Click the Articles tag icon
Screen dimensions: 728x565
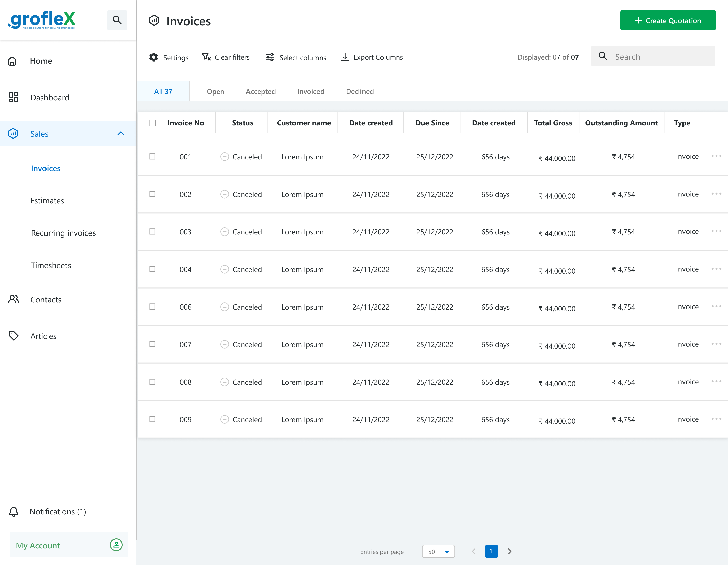[x=14, y=336]
